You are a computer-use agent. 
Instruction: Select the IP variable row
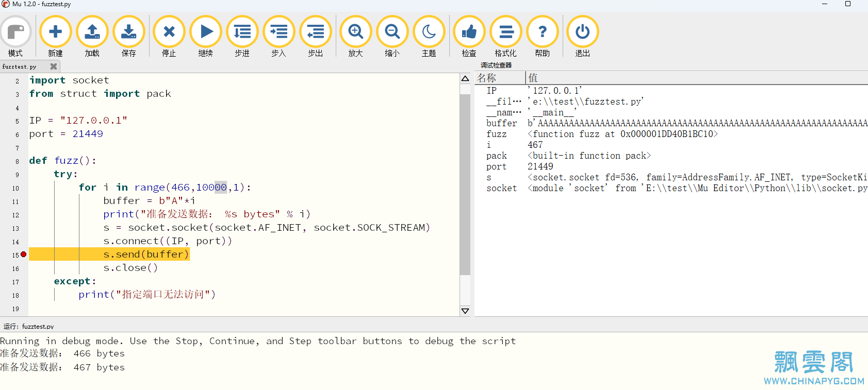click(x=671, y=91)
